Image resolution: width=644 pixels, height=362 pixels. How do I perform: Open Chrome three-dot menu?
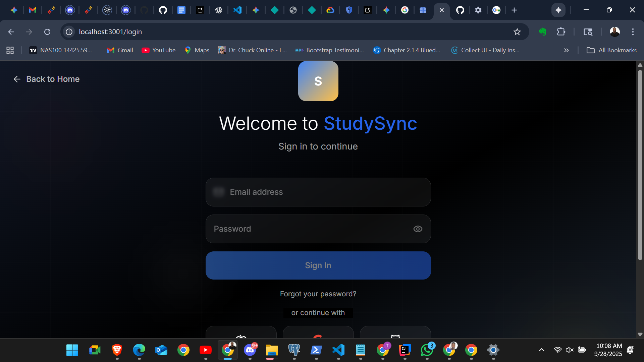(x=633, y=32)
